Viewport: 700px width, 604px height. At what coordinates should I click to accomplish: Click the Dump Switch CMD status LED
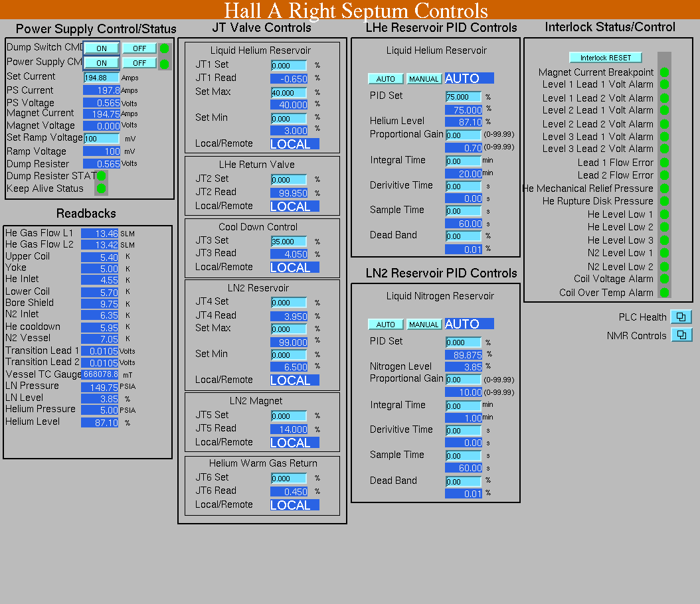coord(164,48)
